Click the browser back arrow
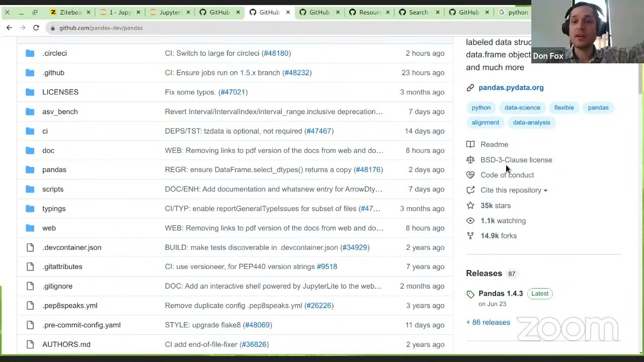The height and width of the screenshot is (362, 644). click(x=9, y=28)
